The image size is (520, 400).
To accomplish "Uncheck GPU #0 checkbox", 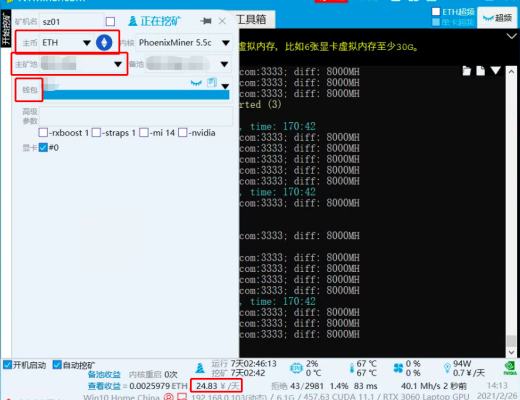I will [43, 147].
